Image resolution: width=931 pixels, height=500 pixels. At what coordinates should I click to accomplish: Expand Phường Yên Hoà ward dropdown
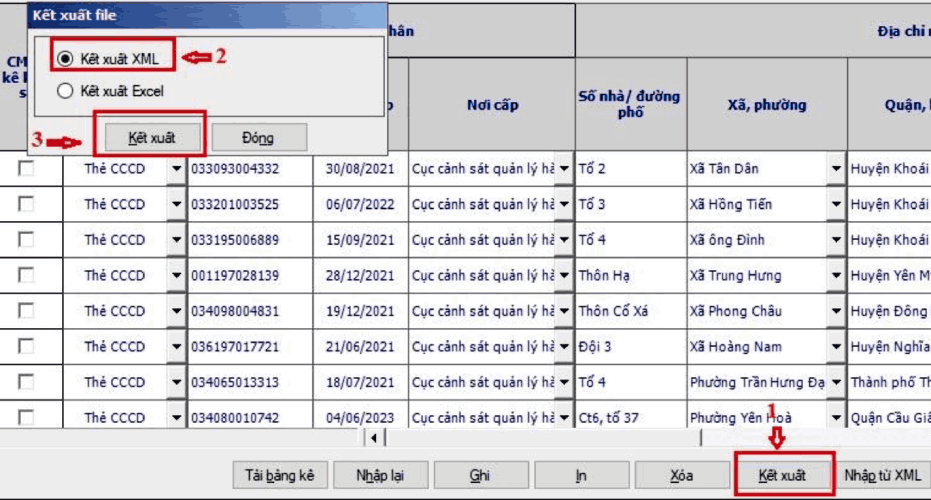click(836, 417)
